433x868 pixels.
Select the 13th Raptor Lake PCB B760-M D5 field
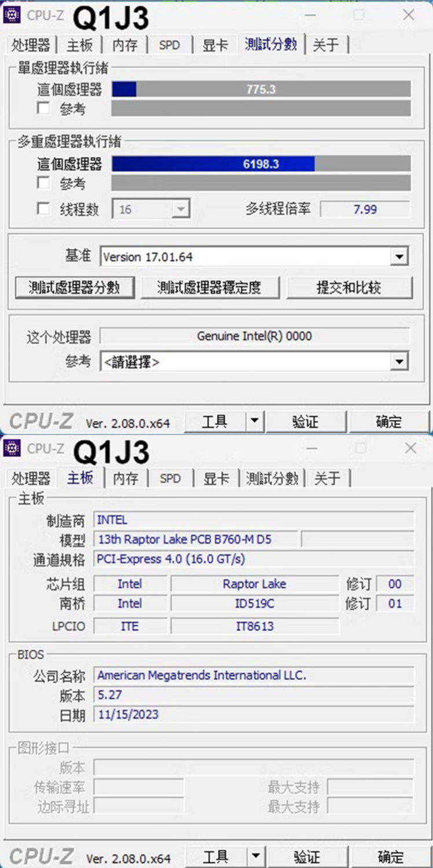coord(196,540)
